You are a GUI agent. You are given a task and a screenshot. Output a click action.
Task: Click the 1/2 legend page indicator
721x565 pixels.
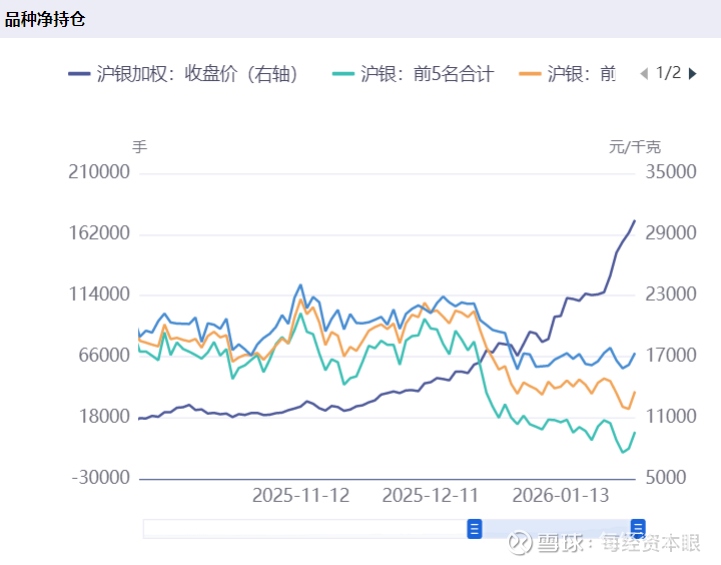(668, 73)
